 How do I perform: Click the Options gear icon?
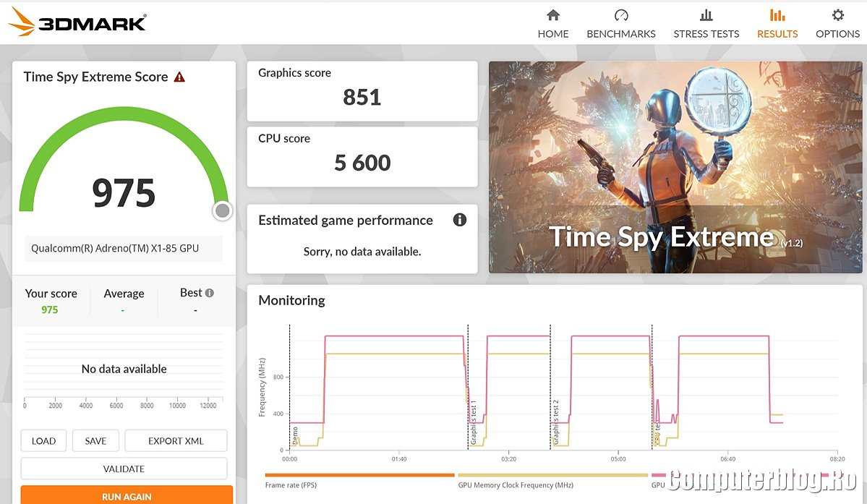[x=837, y=15]
